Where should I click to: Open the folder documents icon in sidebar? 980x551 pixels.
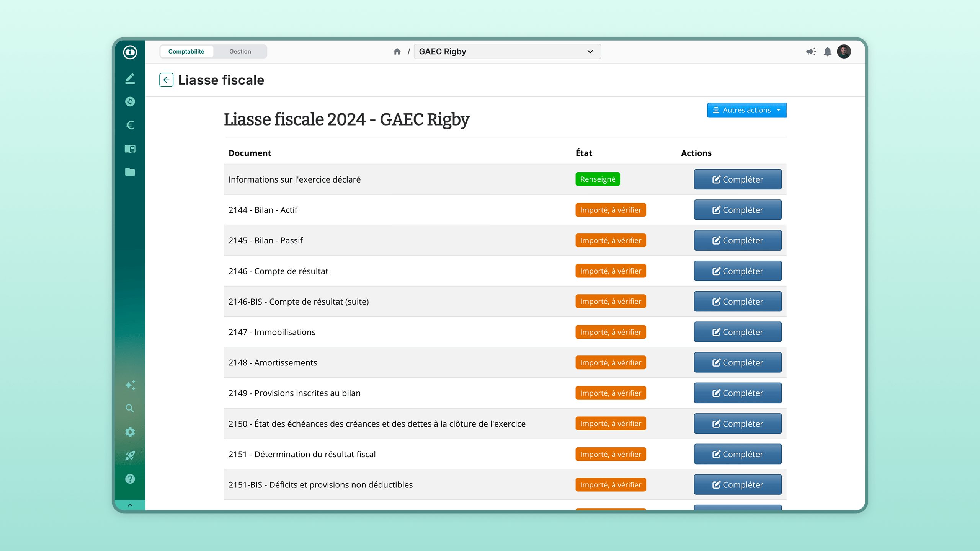(x=130, y=172)
